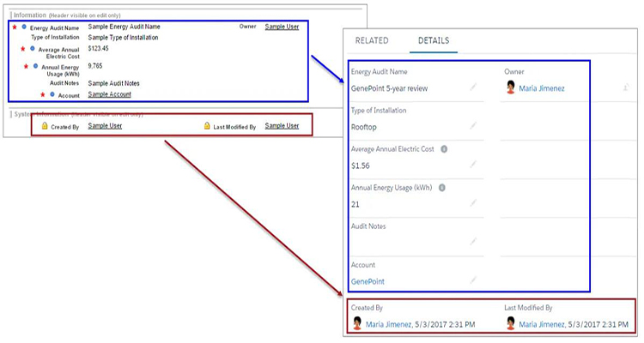The width and height of the screenshot is (644, 343).
Task: Select 'Sample Energy Audit Name' text
Action: [x=124, y=27]
